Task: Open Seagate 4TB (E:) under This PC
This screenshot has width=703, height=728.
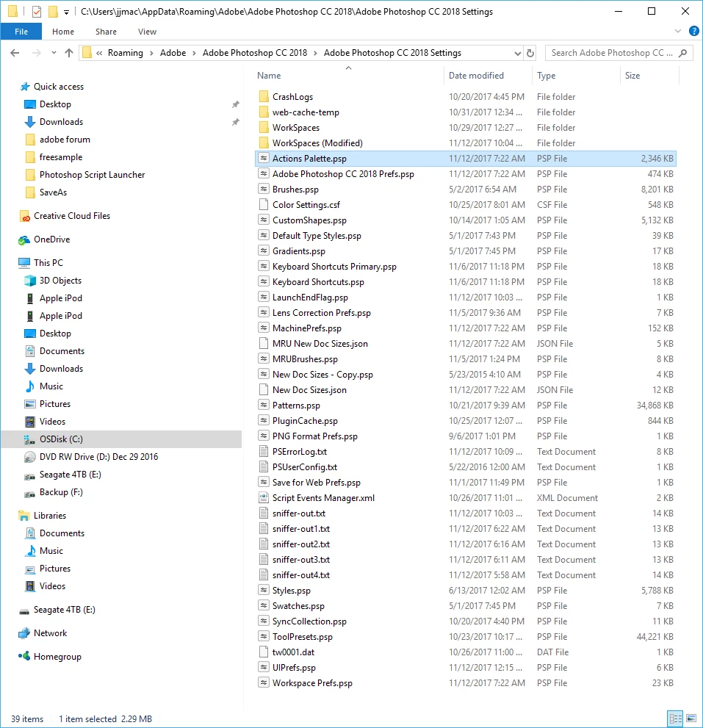Action: 70,475
